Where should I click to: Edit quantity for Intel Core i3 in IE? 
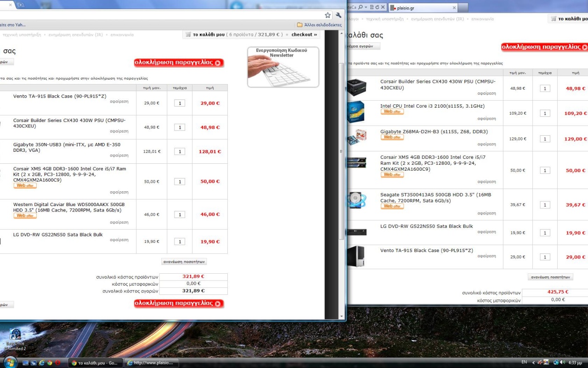coord(545,113)
